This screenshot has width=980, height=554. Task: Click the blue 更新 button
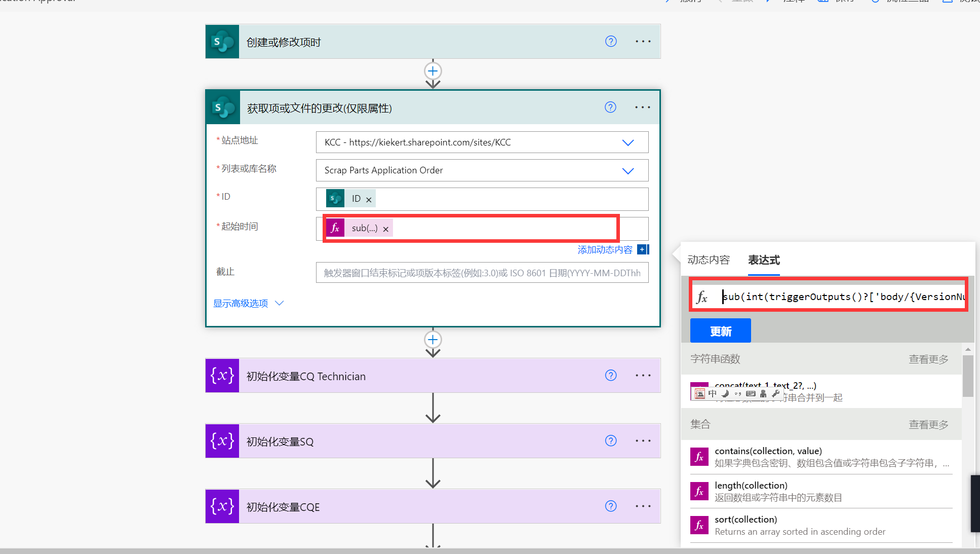pyautogui.click(x=720, y=331)
